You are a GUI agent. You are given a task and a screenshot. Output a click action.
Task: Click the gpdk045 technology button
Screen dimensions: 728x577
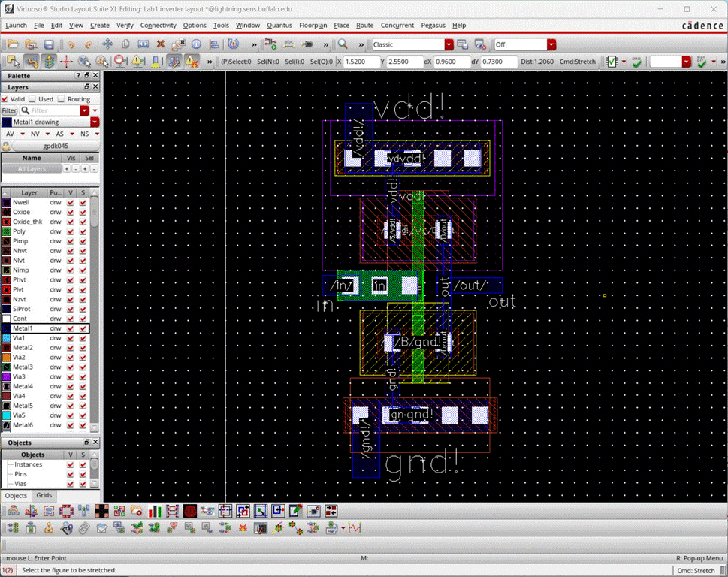point(56,145)
